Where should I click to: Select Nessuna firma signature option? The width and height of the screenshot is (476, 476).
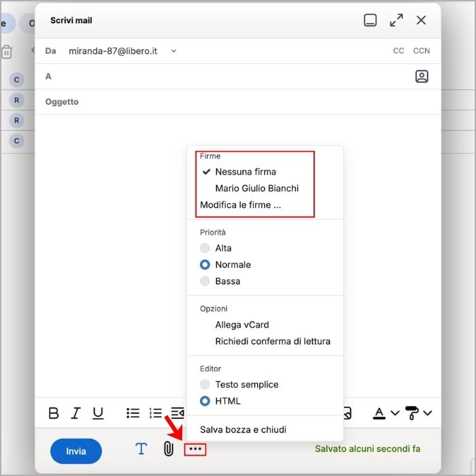coord(245,172)
